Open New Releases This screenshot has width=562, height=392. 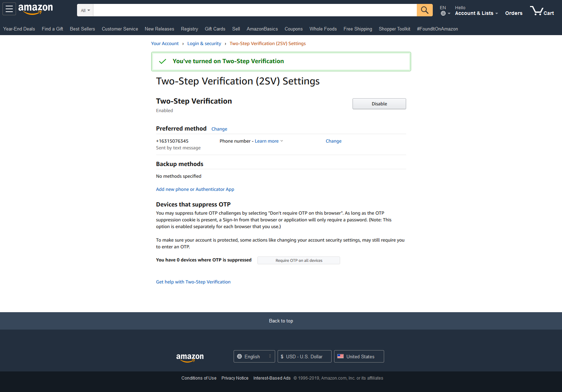(159, 29)
